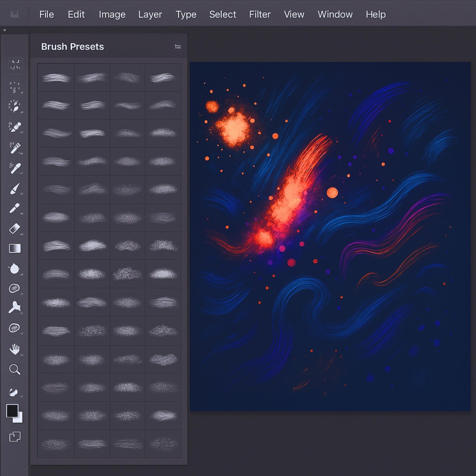Click the foreground color swatch

tap(13, 411)
